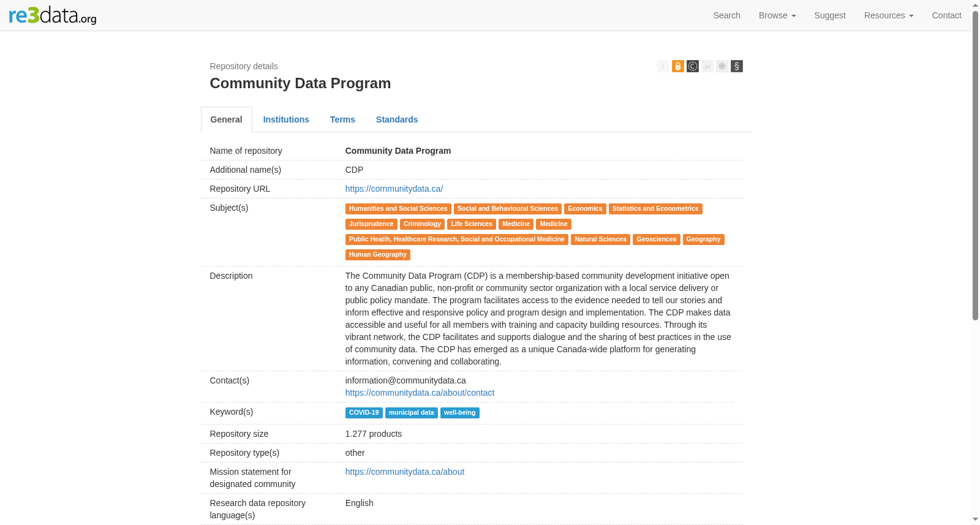
Task: Open the Contact link in navbar
Action: pyautogui.click(x=947, y=15)
